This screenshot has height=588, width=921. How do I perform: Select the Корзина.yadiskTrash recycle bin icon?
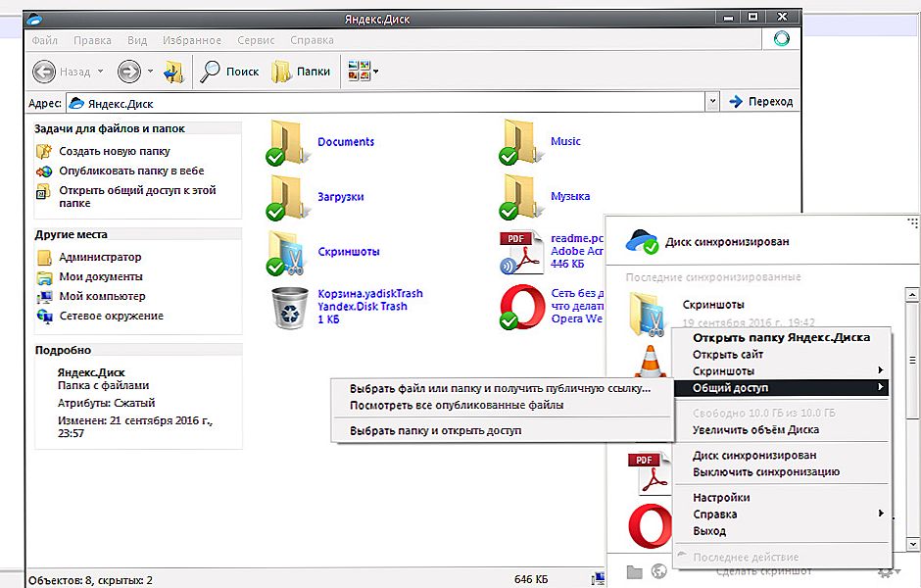coord(289,307)
